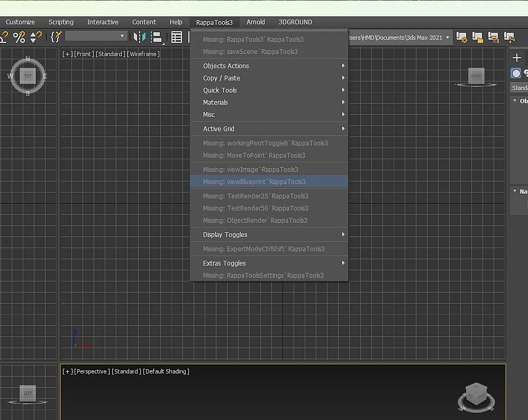528x420 pixels.
Task: Open Edit Named Selection Sets icon
Action: click(56, 36)
